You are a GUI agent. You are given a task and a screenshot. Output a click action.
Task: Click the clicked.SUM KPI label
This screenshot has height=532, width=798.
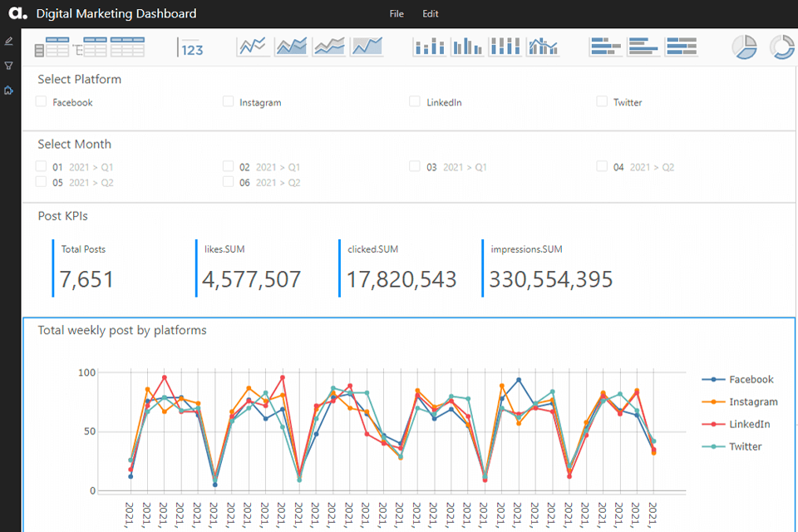pos(372,249)
